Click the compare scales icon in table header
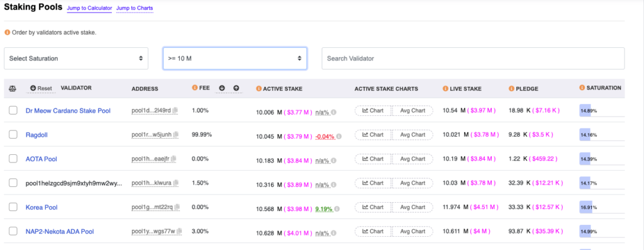The height and width of the screenshot is (250, 644). pyautogui.click(x=13, y=88)
